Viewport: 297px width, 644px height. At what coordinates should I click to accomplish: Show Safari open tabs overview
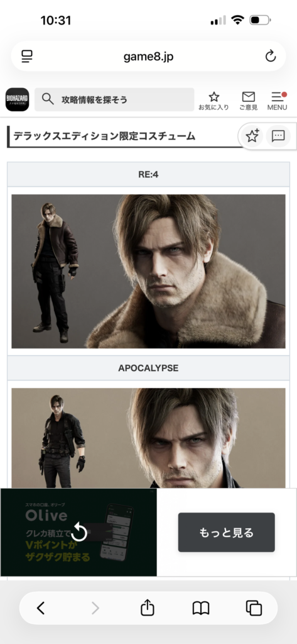(254, 608)
